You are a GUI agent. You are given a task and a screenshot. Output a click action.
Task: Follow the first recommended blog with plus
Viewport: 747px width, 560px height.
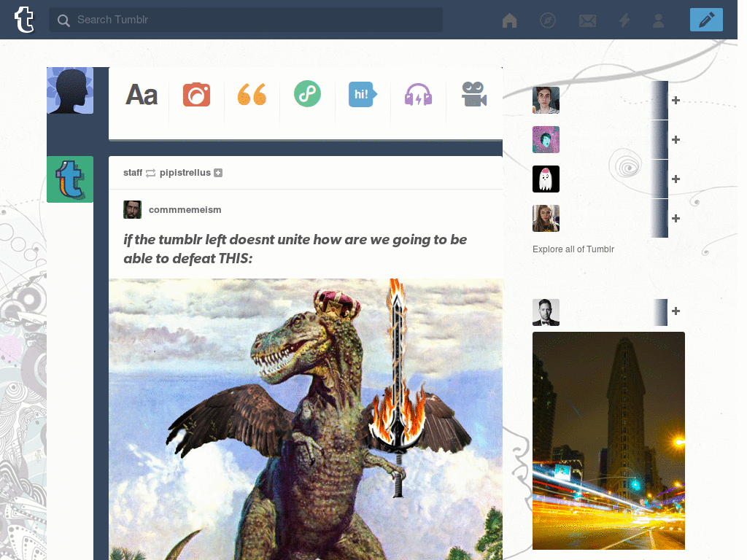coord(676,100)
